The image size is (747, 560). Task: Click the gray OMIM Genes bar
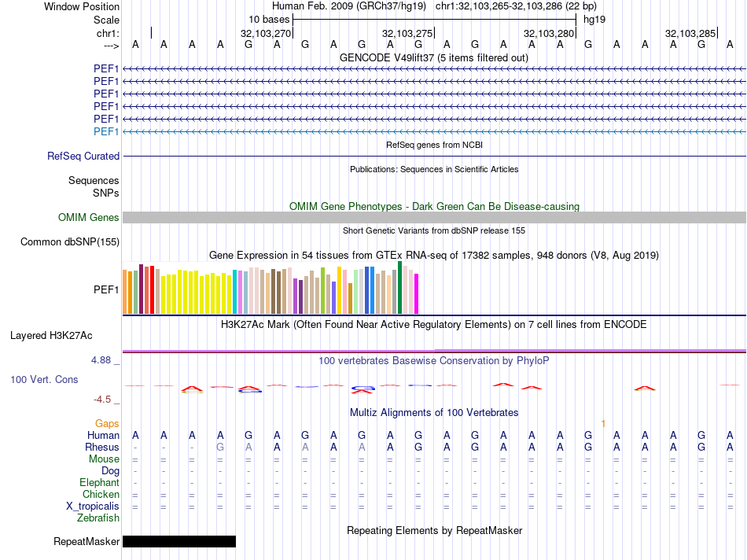[434, 217]
